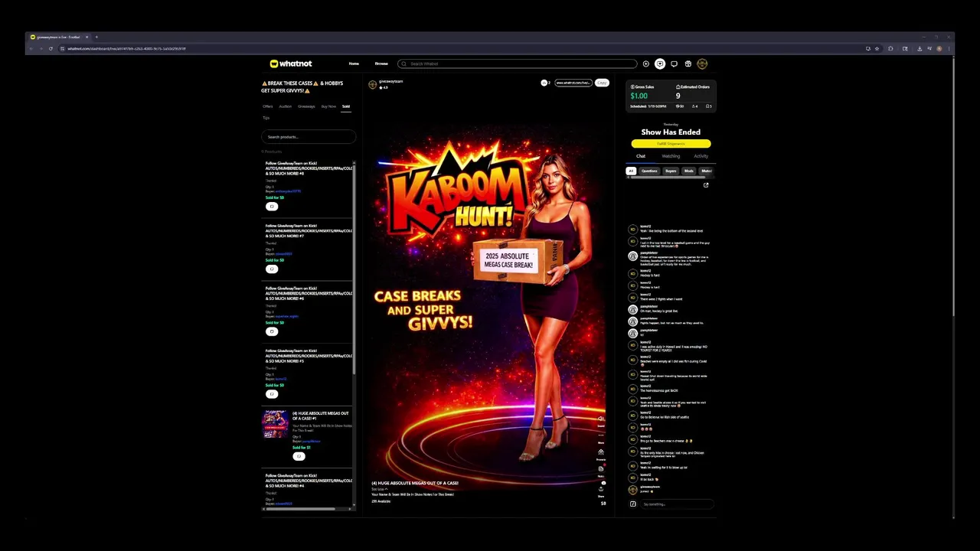
Task: Click the giveawayteam seller name
Action: [390, 81]
